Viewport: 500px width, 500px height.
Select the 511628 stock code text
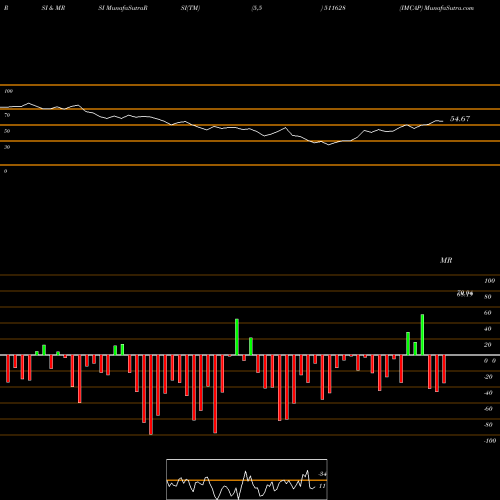pyautogui.click(x=335, y=8)
